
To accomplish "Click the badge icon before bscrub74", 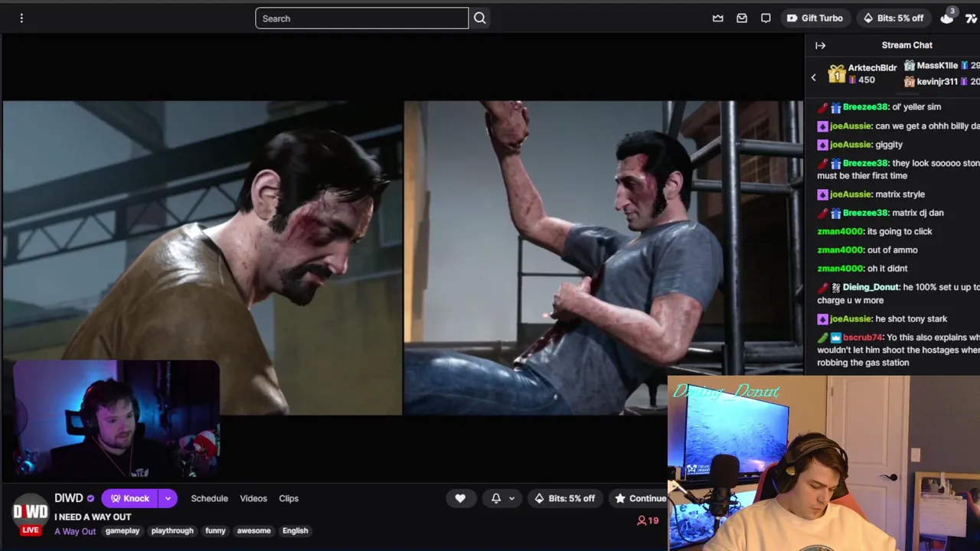I will 835,337.
